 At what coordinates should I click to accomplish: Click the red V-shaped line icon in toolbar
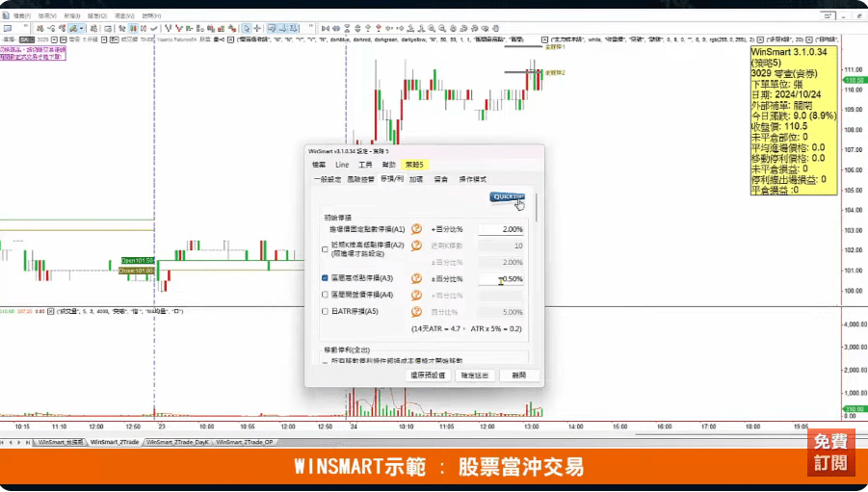pyautogui.click(x=178, y=28)
